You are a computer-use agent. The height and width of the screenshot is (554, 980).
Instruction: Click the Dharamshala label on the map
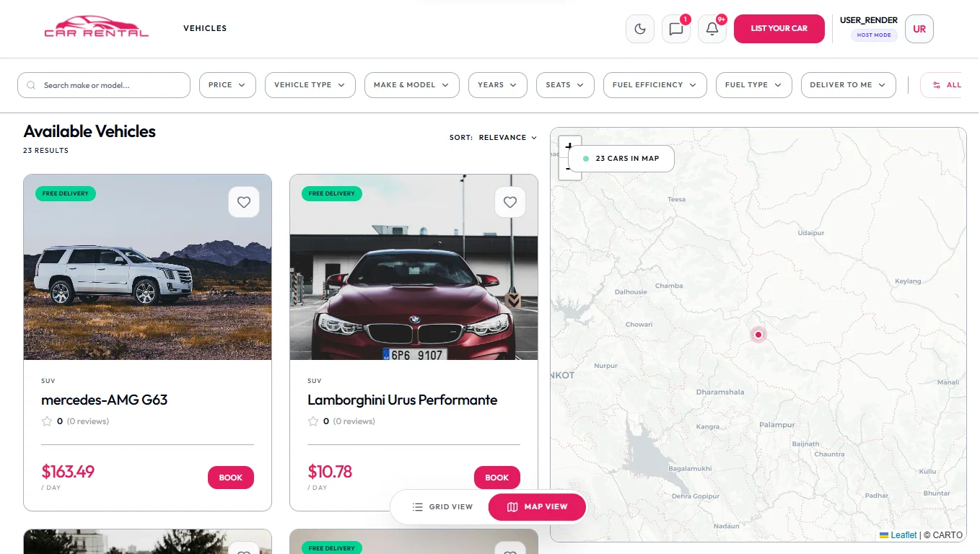(720, 392)
